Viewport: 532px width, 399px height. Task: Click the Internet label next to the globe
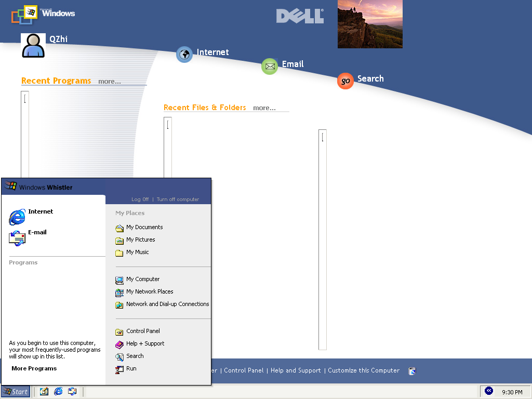[212, 52]
